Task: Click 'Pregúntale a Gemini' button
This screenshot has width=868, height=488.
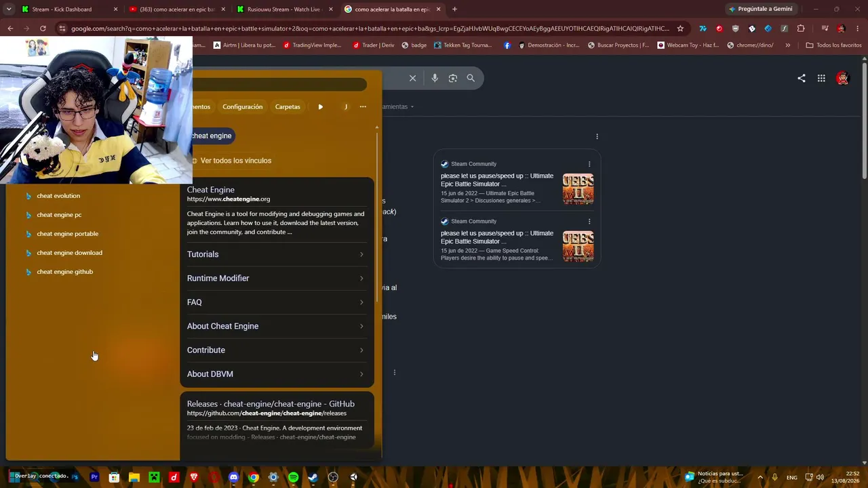Action: pyautogui.click(x=760, y=9)
